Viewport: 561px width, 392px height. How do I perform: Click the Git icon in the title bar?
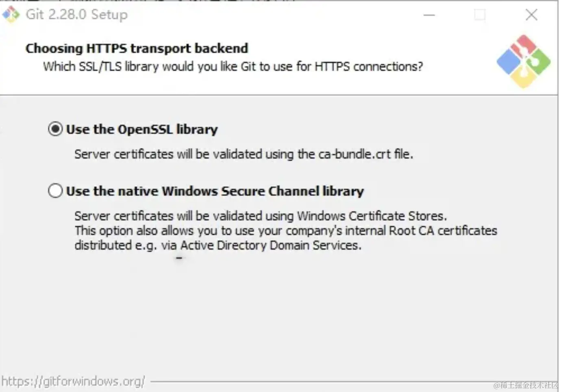[x=11, y=15]
